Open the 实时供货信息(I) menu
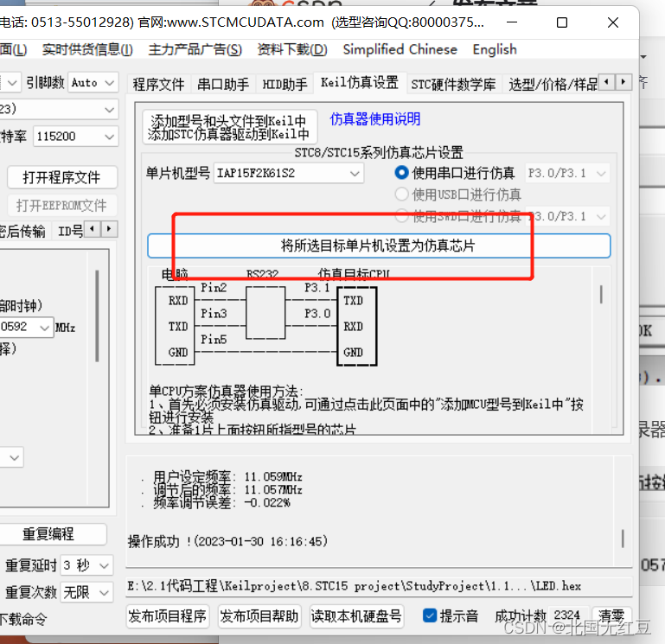 pyautogui.click(x=87, y=49)
